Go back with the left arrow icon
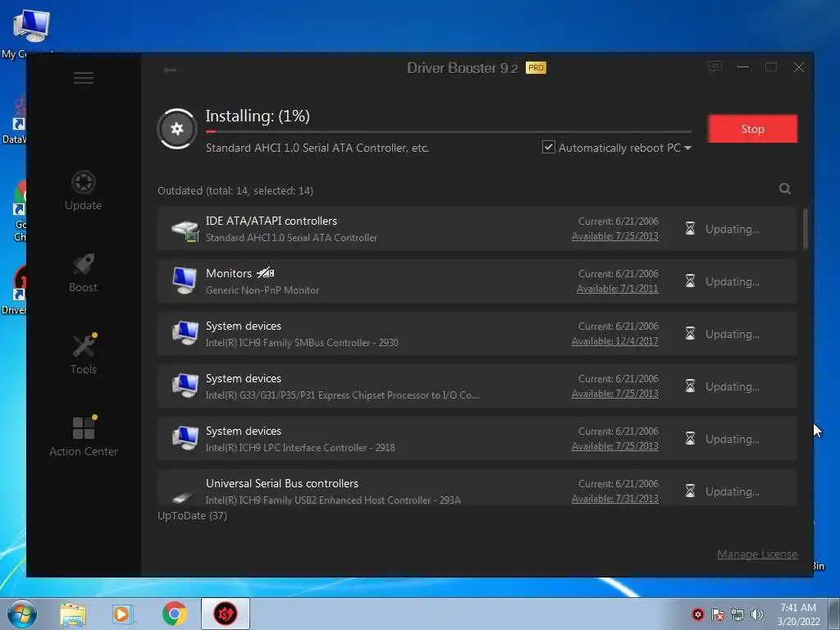 tap(170, 70)
